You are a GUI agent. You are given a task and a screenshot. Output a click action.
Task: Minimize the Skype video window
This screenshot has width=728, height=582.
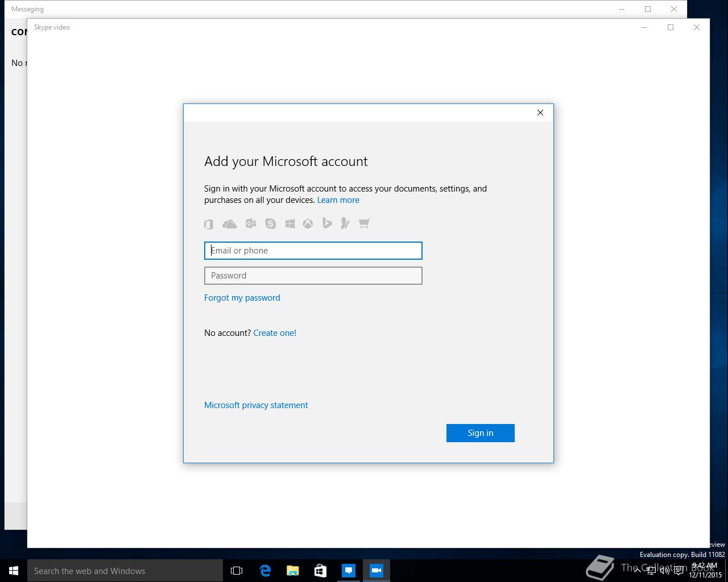point(644,27)
